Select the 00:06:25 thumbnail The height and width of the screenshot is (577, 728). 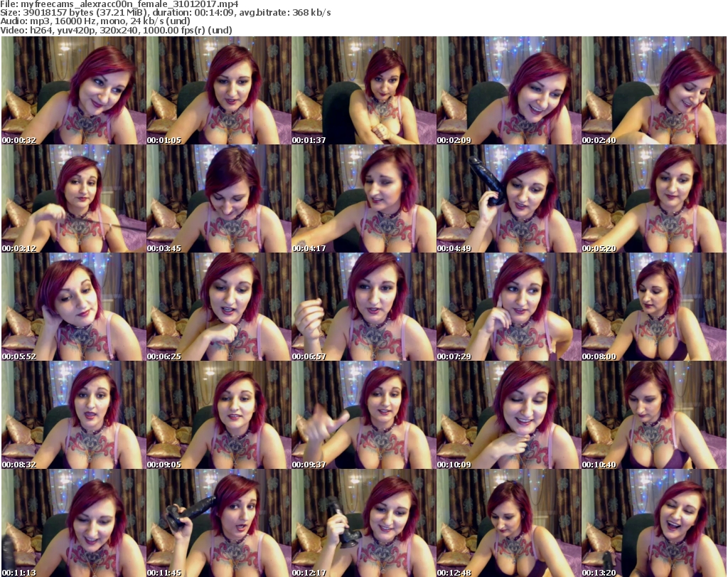[218, 307]
